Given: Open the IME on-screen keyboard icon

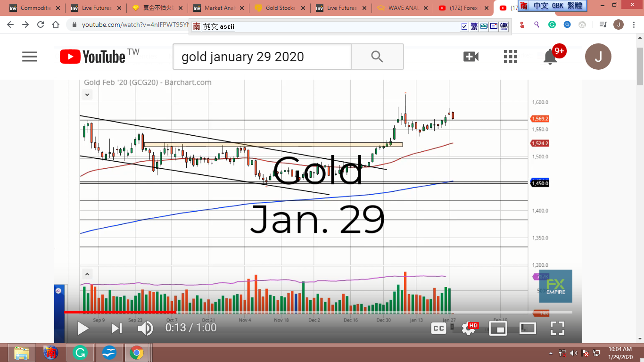Looking at the screenshot, I should 484,26.
